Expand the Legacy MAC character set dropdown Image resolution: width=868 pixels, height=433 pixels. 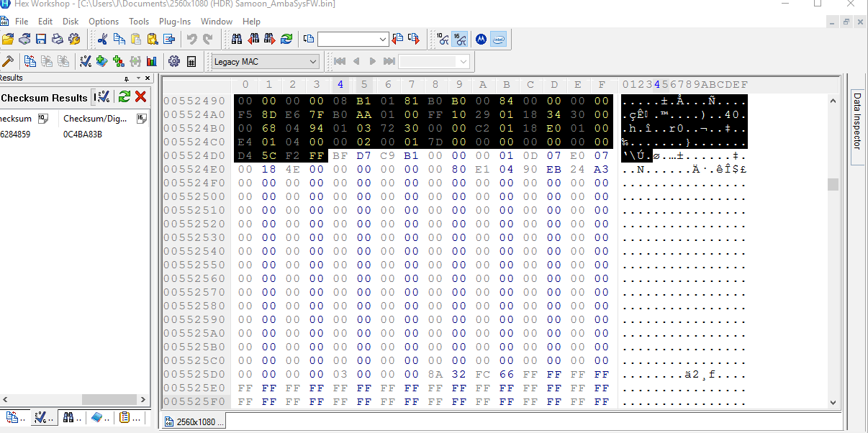pos(312,62)
